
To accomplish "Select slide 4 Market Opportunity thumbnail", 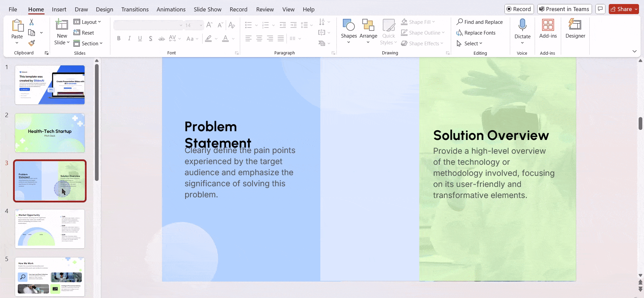I will (x=50, y=229).
